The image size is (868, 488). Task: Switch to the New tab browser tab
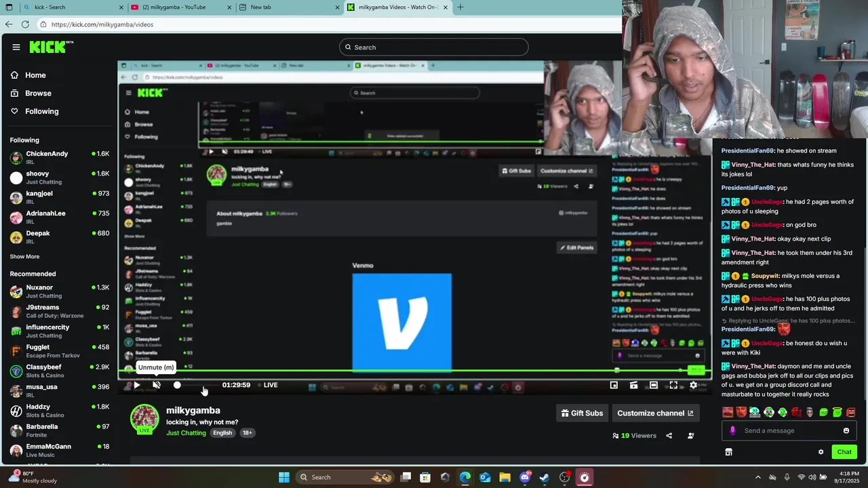(290, 7)
